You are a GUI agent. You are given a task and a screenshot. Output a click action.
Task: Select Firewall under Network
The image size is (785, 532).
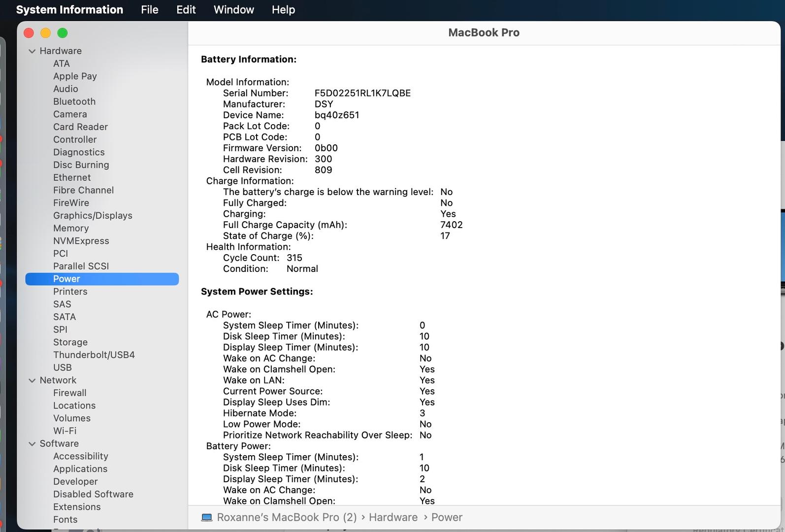[69, 393]
